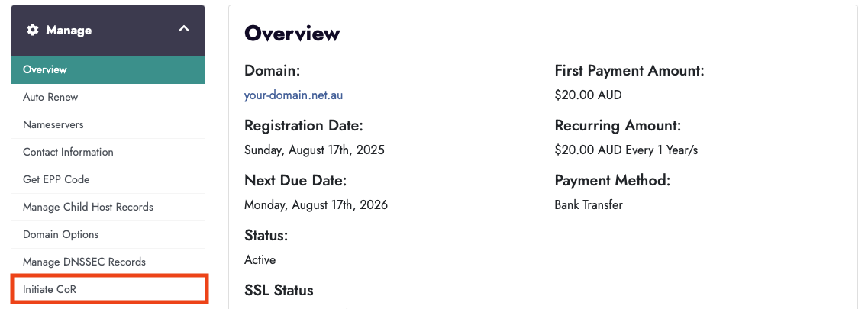
Task: Collapse the Manage panel chevron
Action: pos(183,29)
